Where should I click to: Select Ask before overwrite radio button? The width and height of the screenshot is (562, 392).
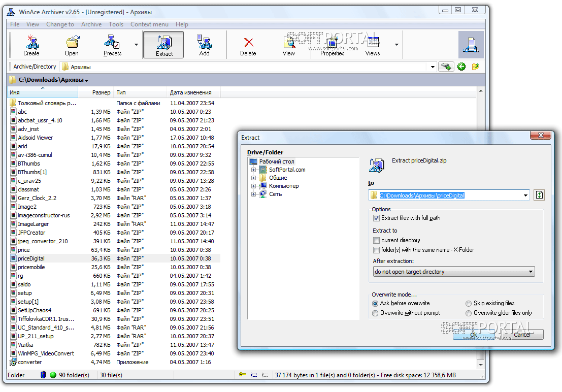click(x=375, y=304)
